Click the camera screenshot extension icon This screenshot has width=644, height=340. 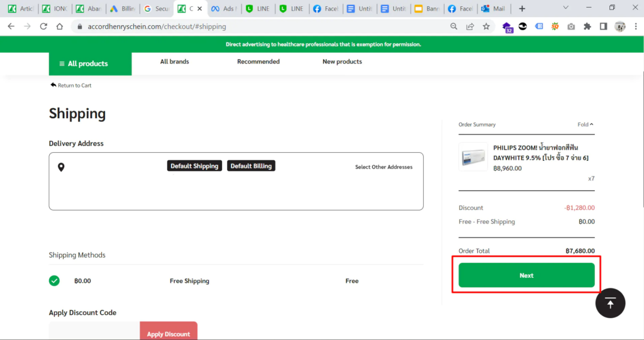(571, 26)
